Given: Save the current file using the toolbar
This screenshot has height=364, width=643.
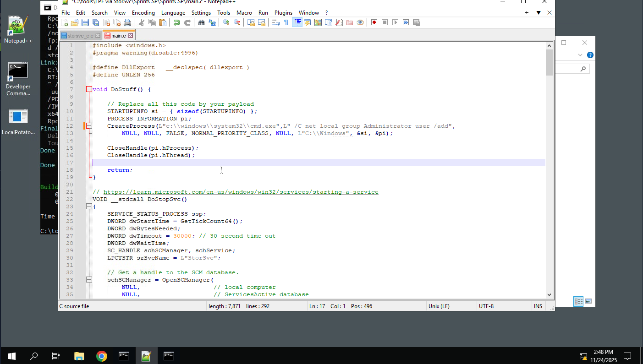Looking at the screenshot, I should tap(85, 22).
